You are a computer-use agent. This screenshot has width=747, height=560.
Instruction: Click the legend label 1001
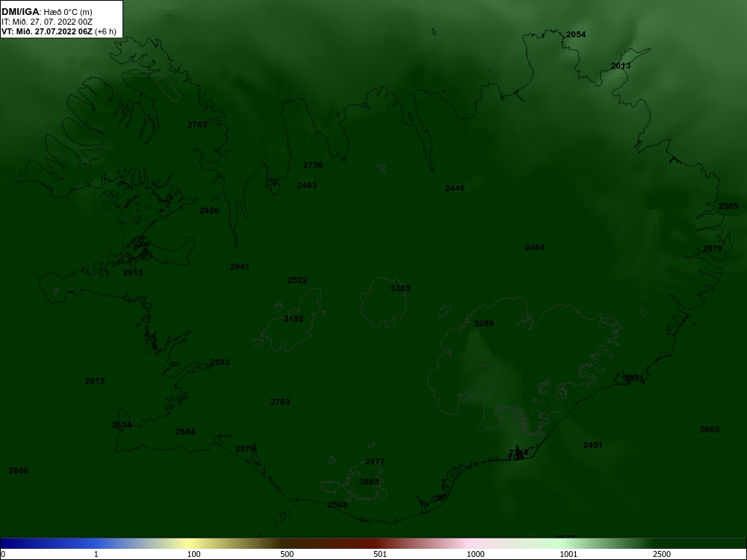tap(568, 554)
